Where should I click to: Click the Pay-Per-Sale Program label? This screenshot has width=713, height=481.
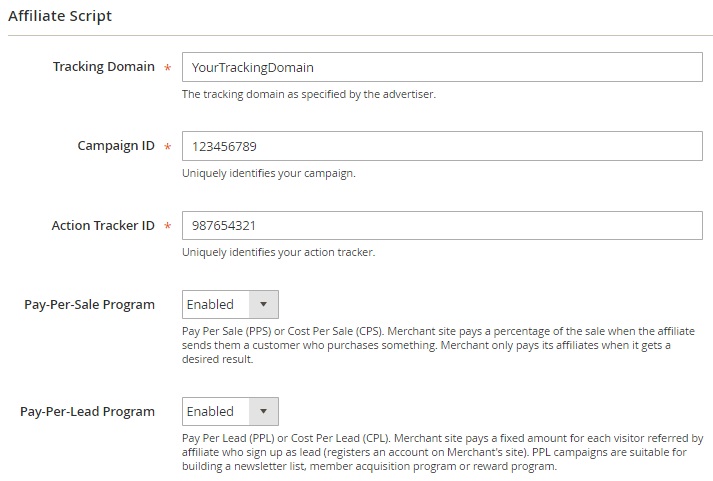(x=90, y=305)
